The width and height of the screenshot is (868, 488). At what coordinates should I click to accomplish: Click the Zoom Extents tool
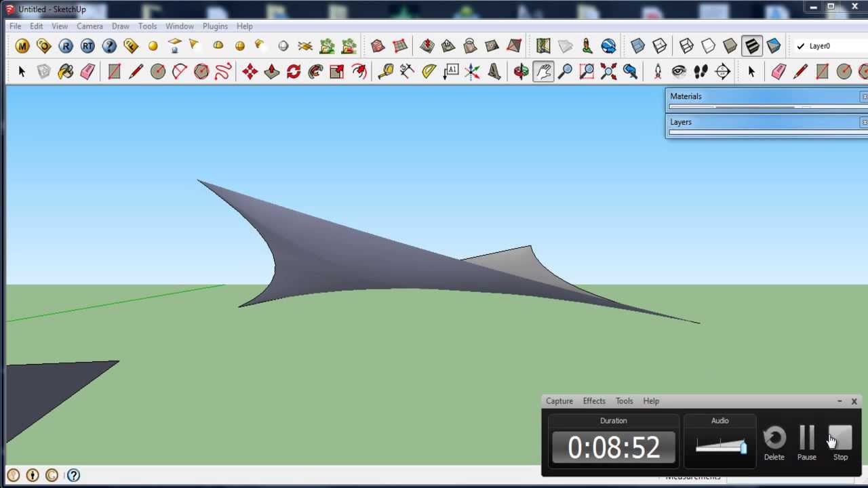[608, 71]
